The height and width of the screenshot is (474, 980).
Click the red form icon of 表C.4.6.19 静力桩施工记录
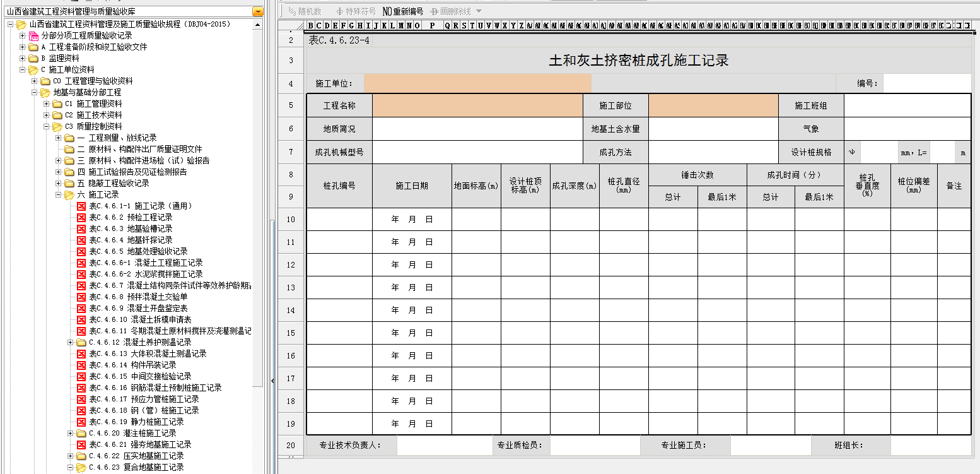81,422
